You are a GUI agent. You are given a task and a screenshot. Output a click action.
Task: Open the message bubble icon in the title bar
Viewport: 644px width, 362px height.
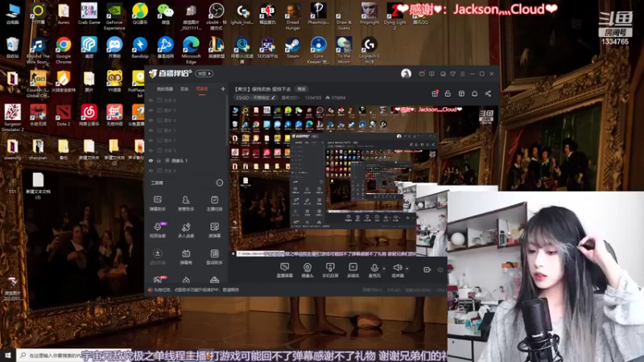431,74
